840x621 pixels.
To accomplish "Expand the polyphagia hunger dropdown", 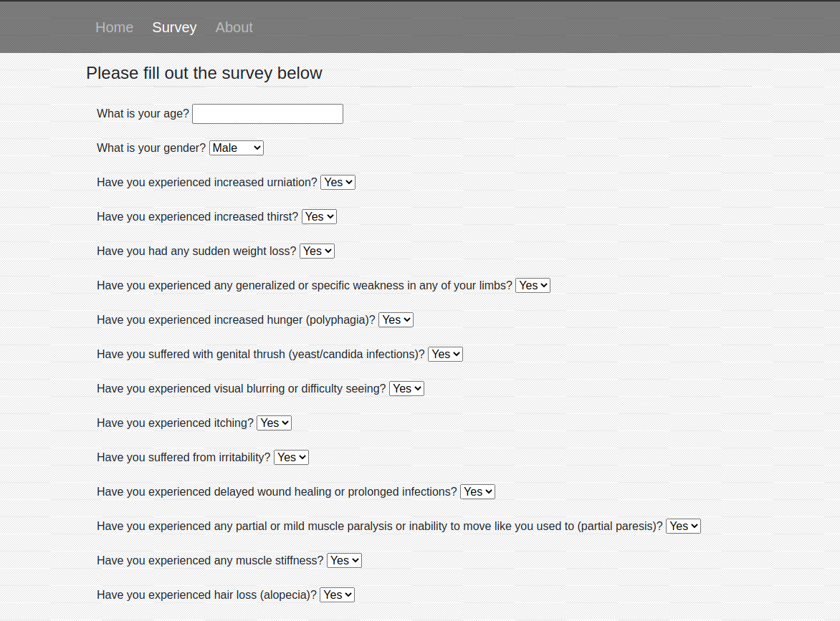I will click(396, 319).
